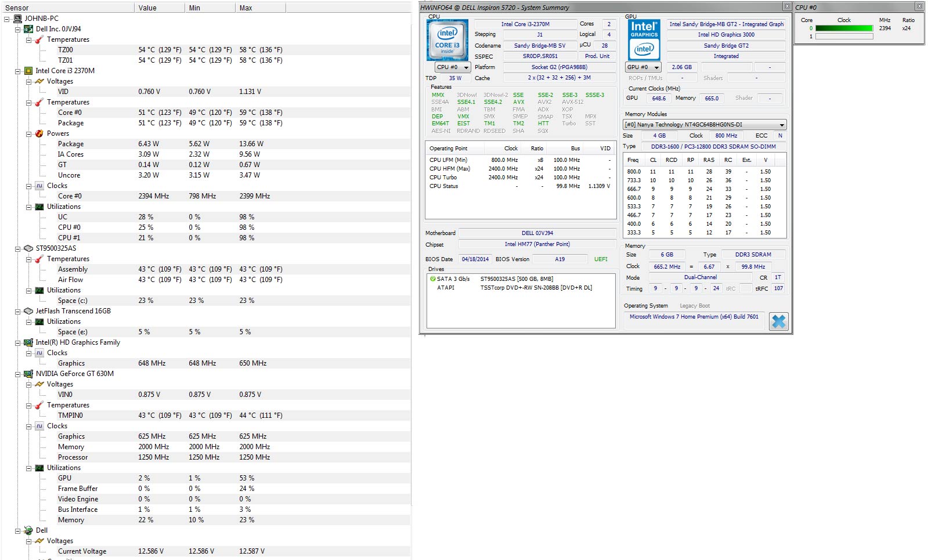Click the Core 1 empty clock bar
The height and width of the screenshot is (560, 928).
click(844, 36)
